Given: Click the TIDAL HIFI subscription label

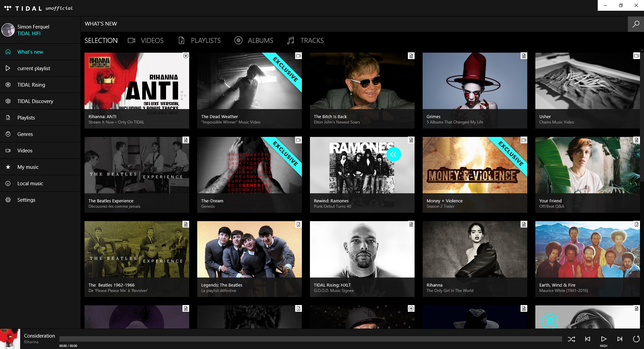Looking at the screenshot, I should click(29, 34).
